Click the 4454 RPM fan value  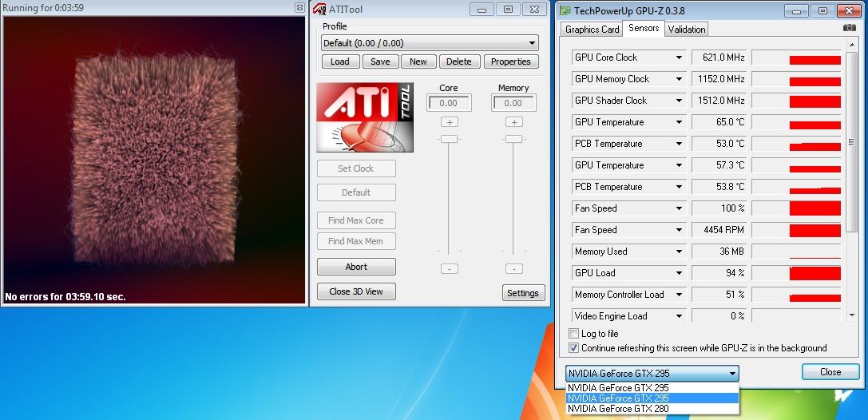pos(719,230)
